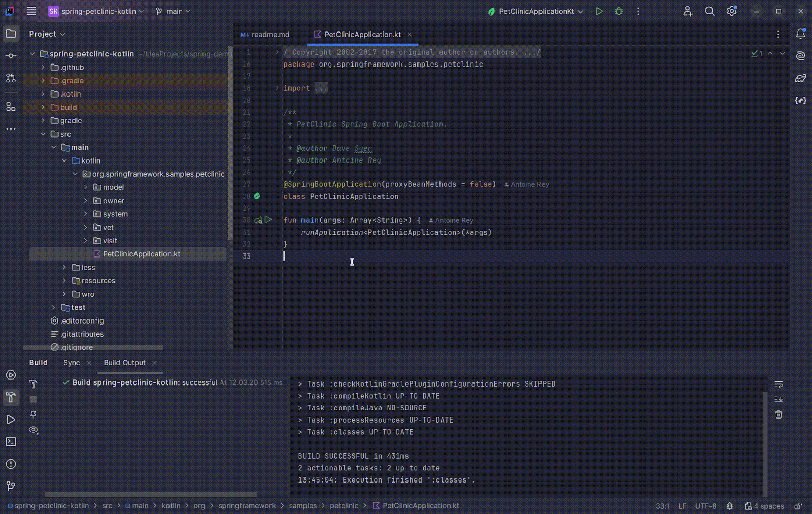Click the 4 spaces indent setting

(x=764, y=506)
